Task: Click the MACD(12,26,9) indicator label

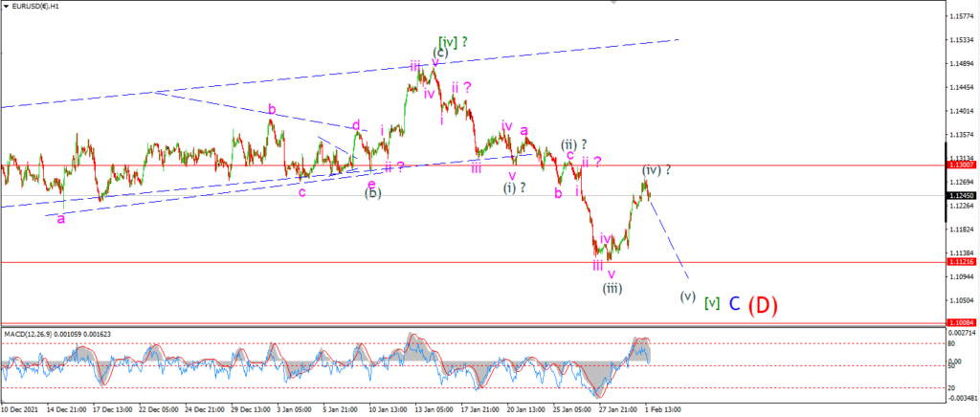Action: 32,334
